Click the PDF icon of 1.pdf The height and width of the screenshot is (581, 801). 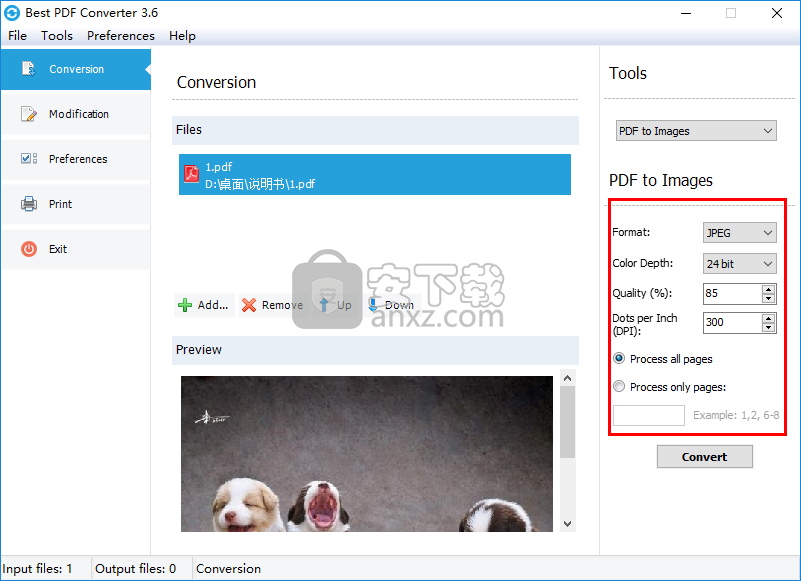[x=191, y=175]
